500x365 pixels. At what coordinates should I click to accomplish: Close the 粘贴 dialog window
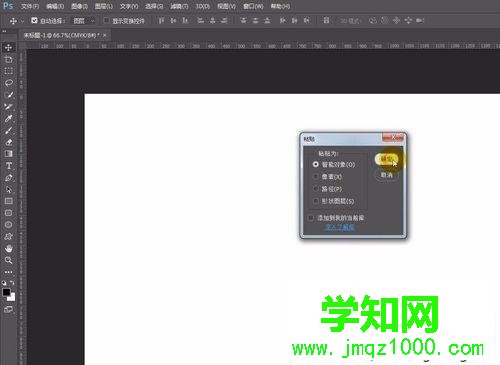point(393,137)
